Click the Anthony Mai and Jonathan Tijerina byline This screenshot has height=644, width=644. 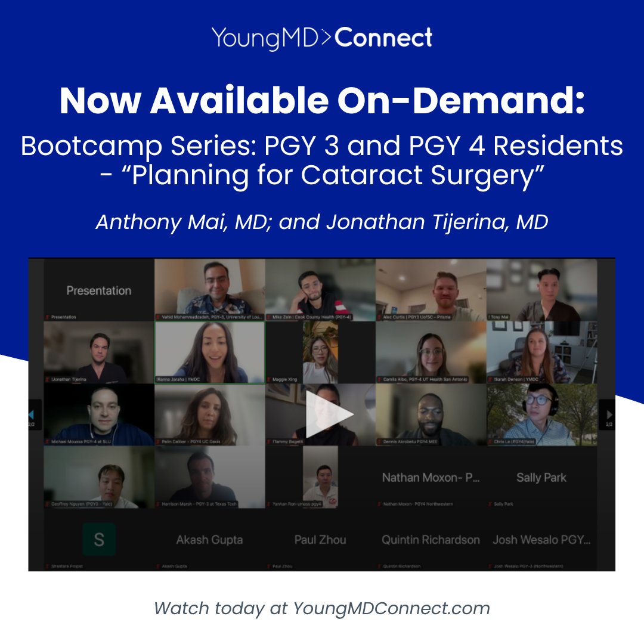[322, 222]
